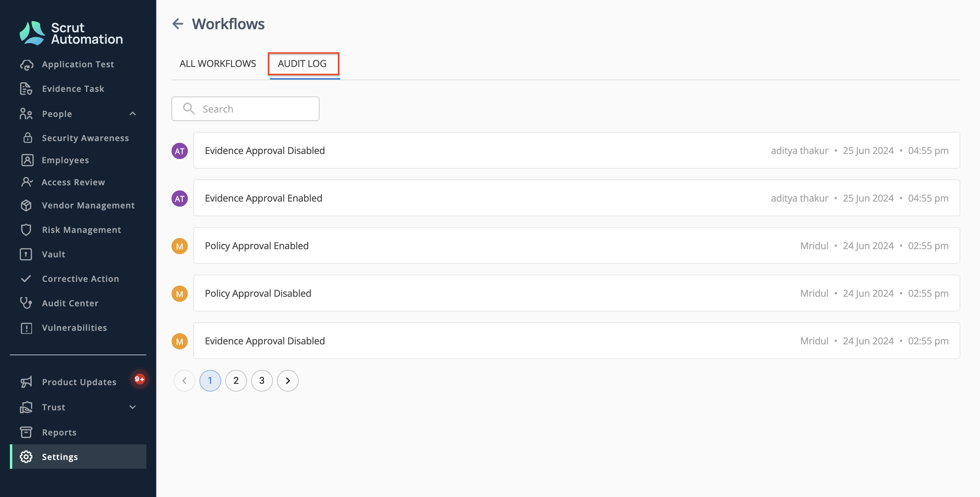The width and height of the screenshot is (980, 497).
Task: Open the Policy Approval Disabled log entry
Action: pyautogui.click(x=577, y=293)
